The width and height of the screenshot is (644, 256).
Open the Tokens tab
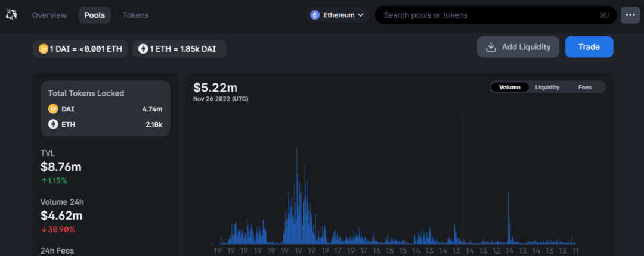click(x=135, y=15)
